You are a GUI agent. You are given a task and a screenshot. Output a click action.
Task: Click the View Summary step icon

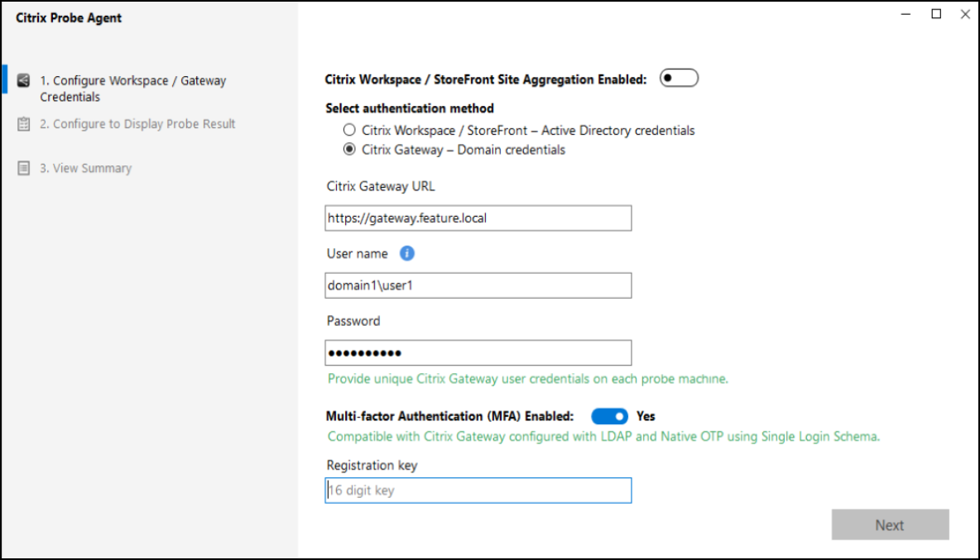click(x=24, y=169)
